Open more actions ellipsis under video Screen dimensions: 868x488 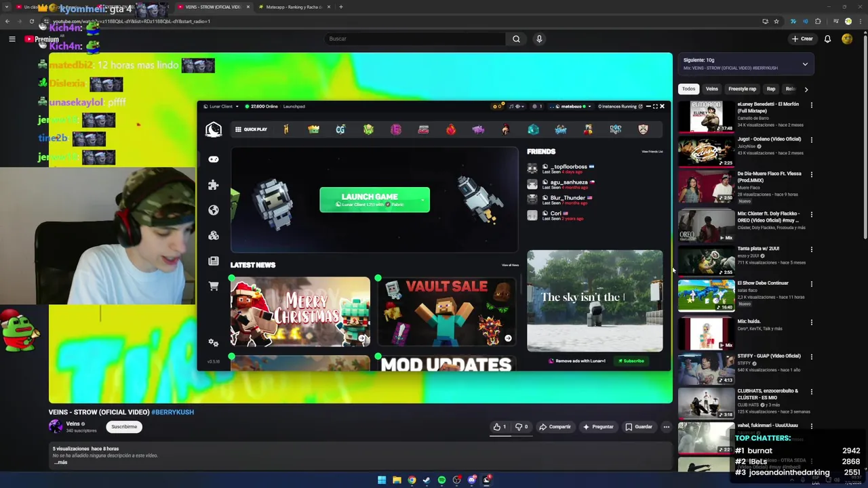pos(667,427)
